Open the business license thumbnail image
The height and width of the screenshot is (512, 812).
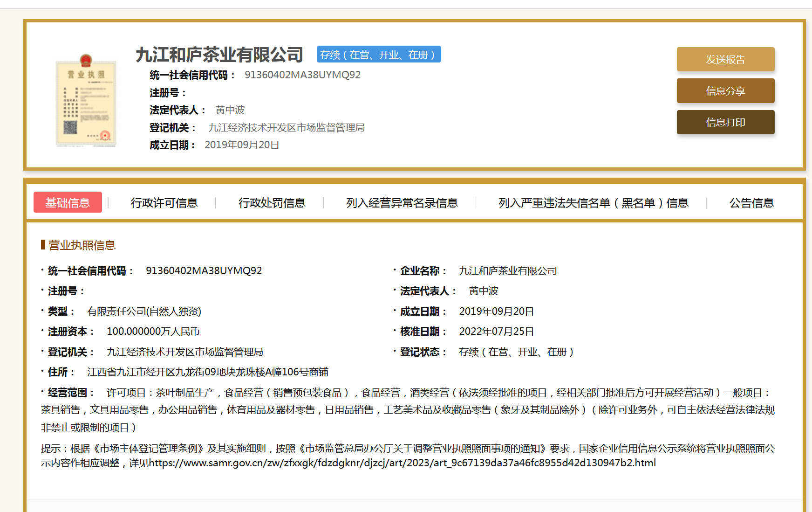pyautogui.click(x=86, y=100)
